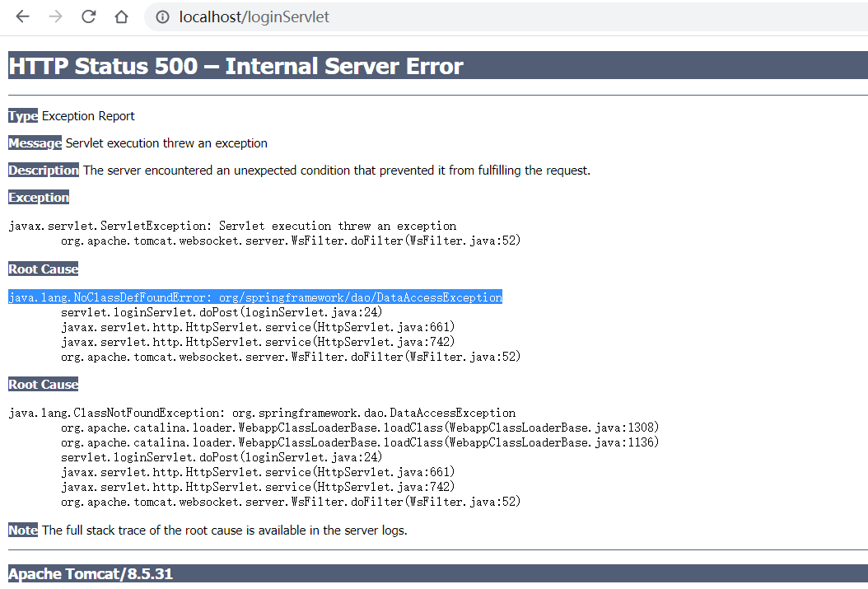868x589 pixels.
Task: Click 'Servlet execution threw an exception' message text
Action: [166, 143]
